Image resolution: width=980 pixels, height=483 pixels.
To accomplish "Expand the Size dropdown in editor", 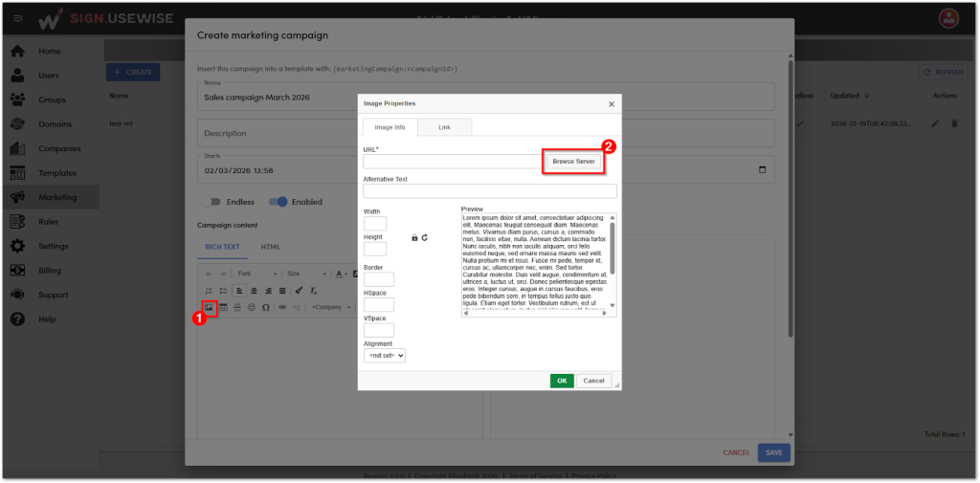I will tap(305, 274).
